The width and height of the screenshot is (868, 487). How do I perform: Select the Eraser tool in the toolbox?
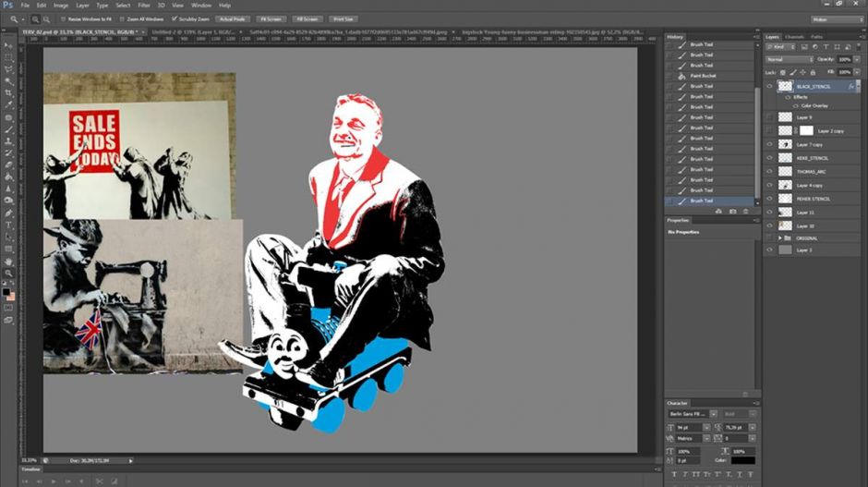point(8,164)
